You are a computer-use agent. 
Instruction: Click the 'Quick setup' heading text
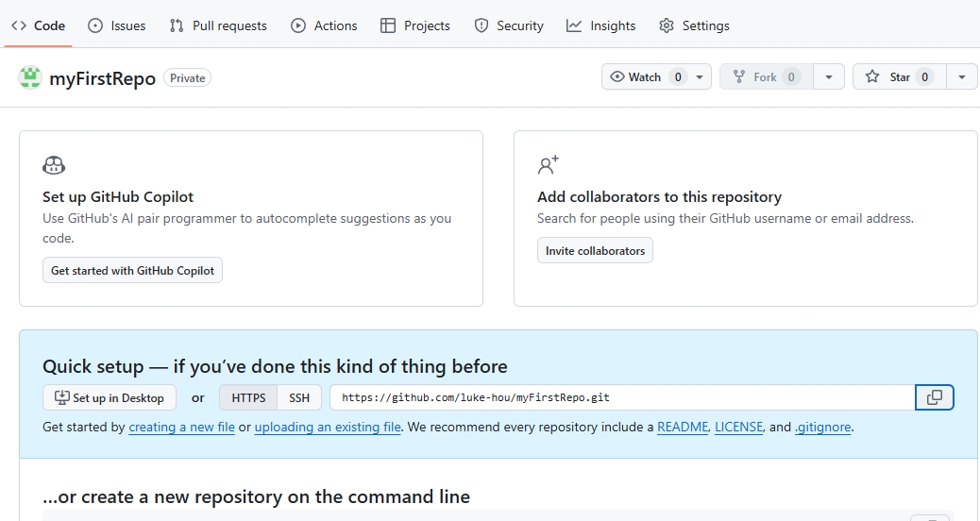tap(275, 366)
